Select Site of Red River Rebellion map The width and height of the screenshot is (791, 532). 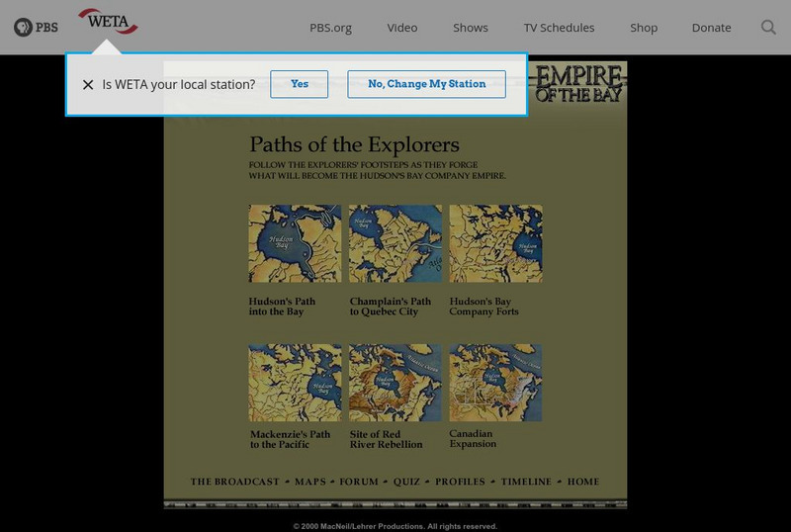coord(395,383)
